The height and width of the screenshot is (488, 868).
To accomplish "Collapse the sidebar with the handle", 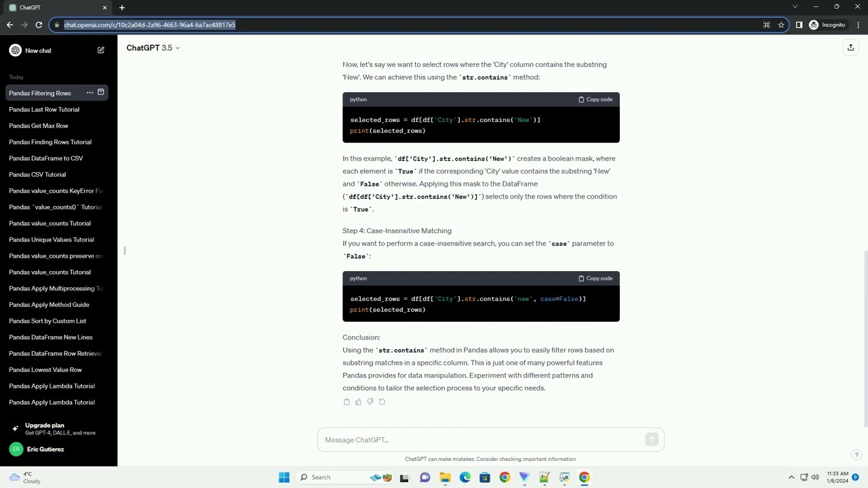I will tap(125, 251).
